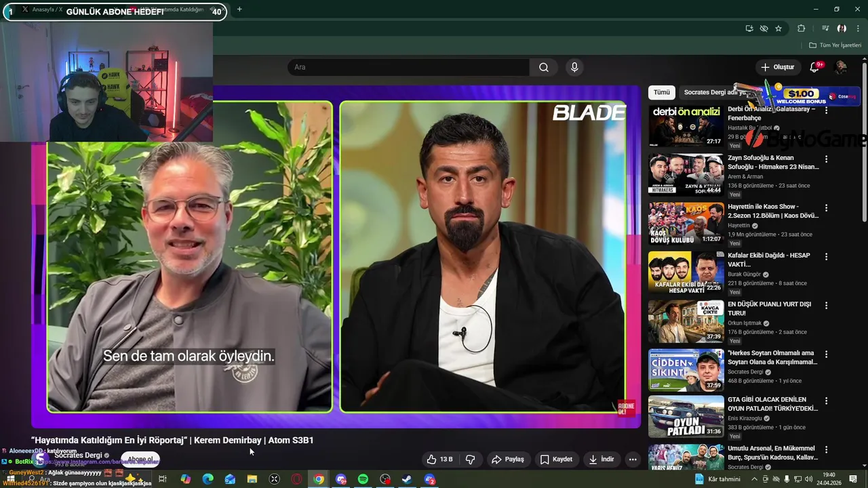
Task: Open Umutlu Arsenal video title
Action: 773,453
